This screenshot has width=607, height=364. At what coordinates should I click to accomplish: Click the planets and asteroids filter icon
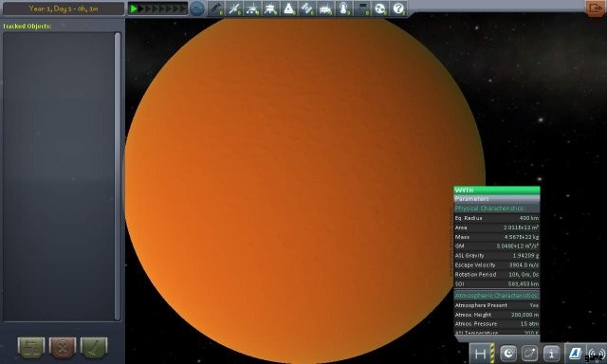(x=380, y=9)
